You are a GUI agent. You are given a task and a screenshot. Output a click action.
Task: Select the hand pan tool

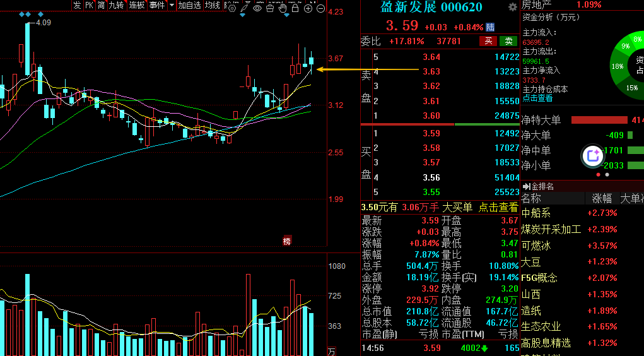tap(283, 8)
